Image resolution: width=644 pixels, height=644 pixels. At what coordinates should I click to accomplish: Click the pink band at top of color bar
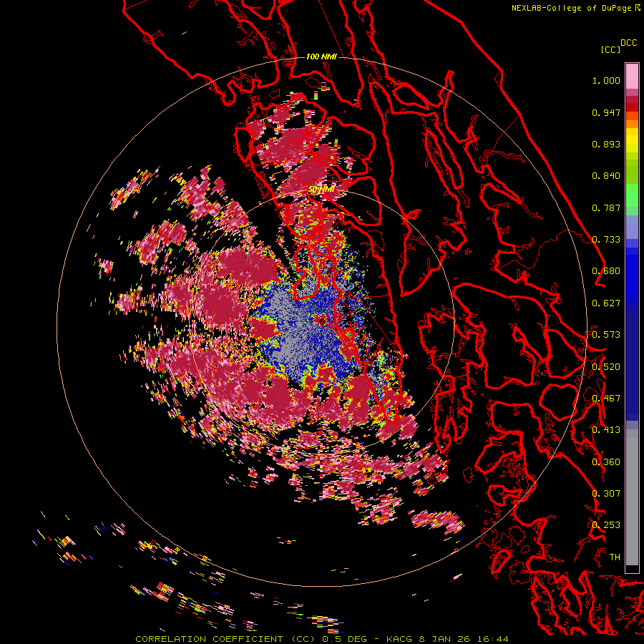point(632,76)
